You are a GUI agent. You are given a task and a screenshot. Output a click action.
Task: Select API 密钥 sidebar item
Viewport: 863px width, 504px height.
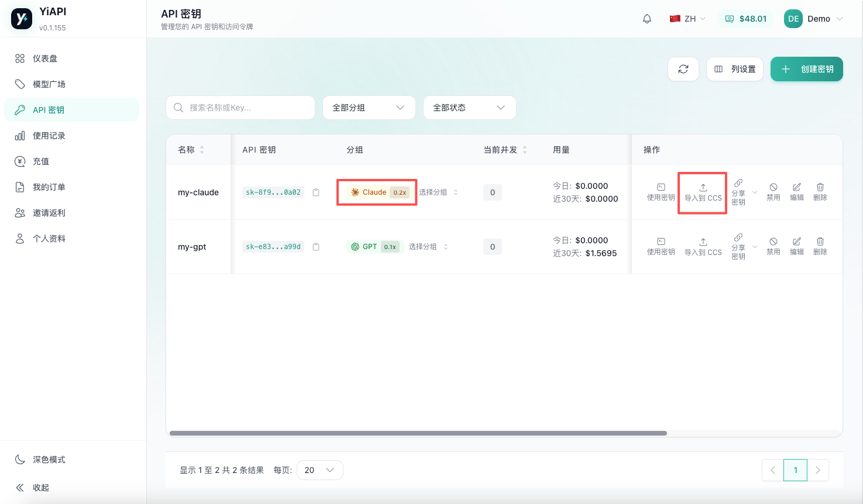[71, 110]
